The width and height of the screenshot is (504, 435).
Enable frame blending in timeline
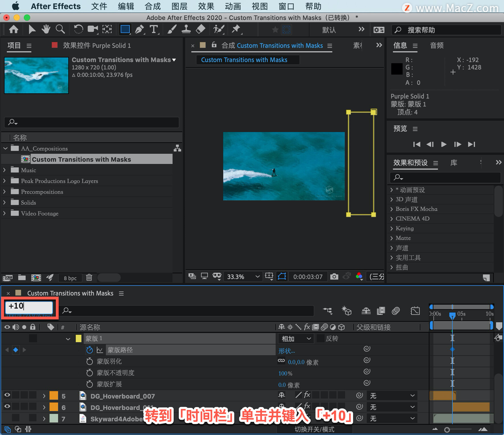(381, 311)
